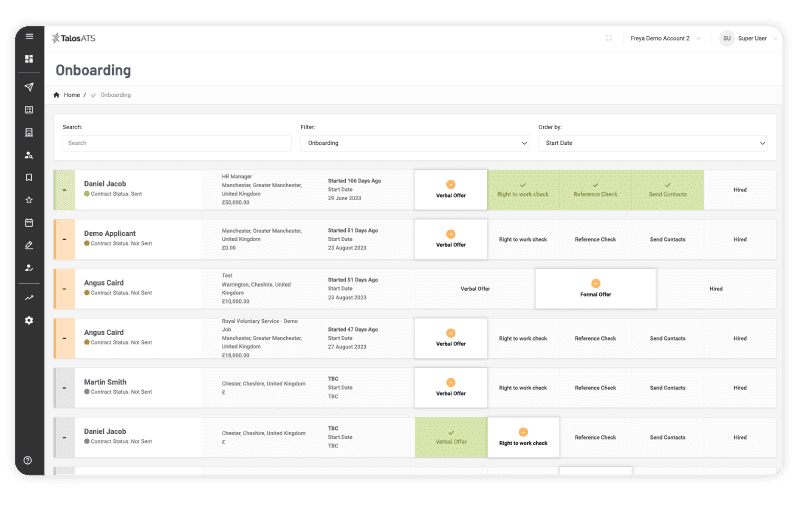800x510 pixels.
Task: Collapse the Demo Applicant row
Action: click(64, 239)
